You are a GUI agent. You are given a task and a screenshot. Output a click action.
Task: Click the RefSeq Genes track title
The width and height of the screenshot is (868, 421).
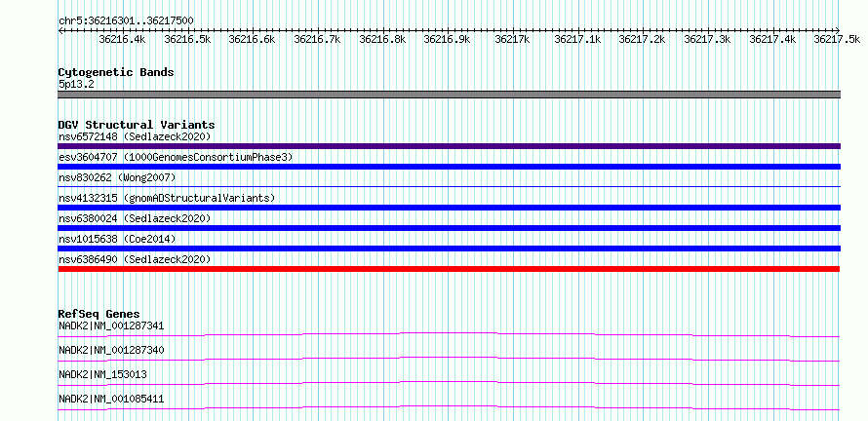pos(99,314)
